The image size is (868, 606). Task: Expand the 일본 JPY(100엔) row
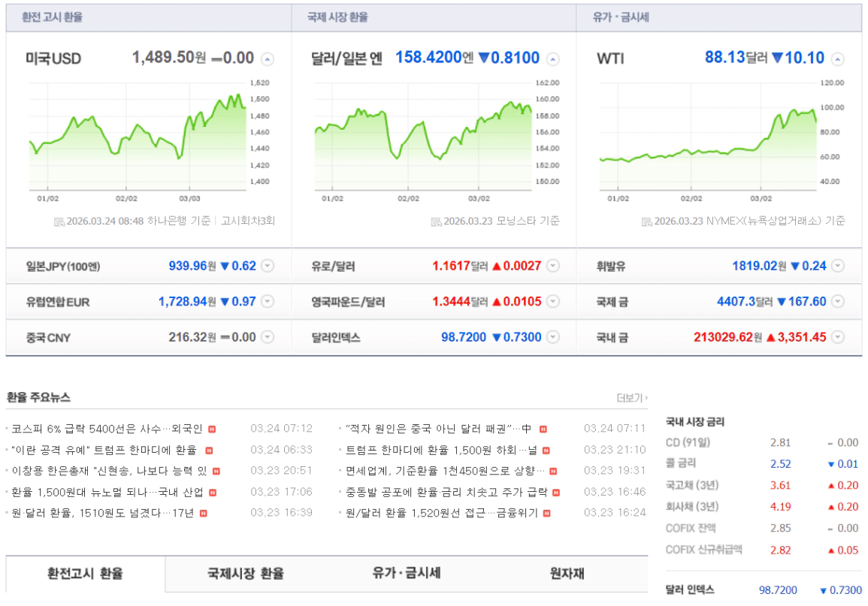(x=268, y=266)
